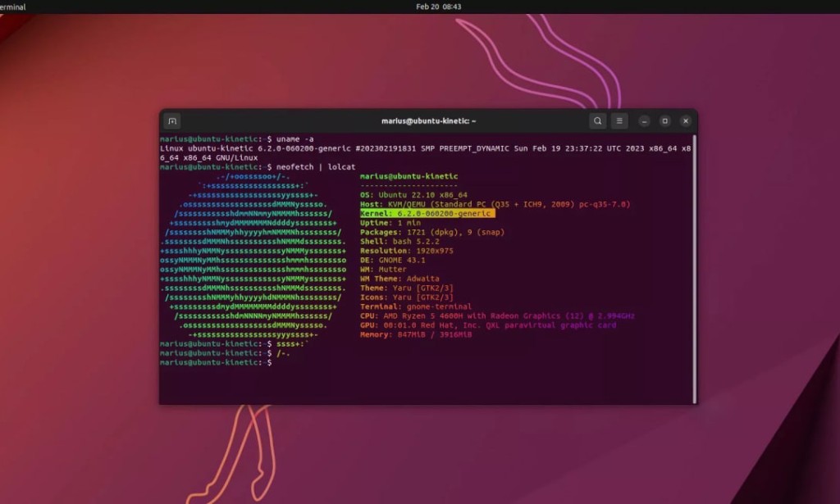Click the Memory: 847MiB line

click(414, 334)
